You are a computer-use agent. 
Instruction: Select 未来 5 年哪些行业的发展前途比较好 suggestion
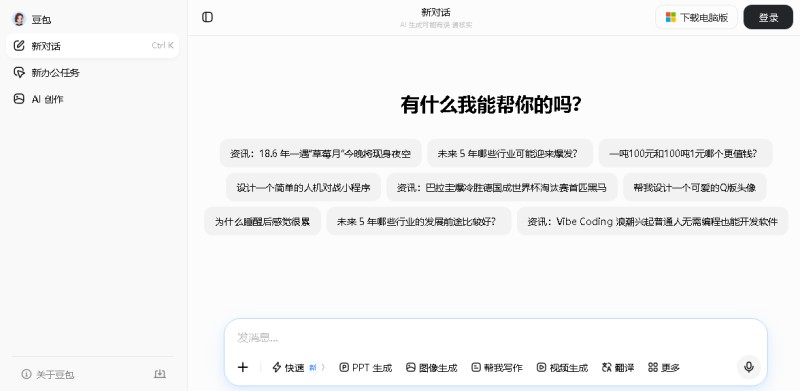tap(419, 222)
